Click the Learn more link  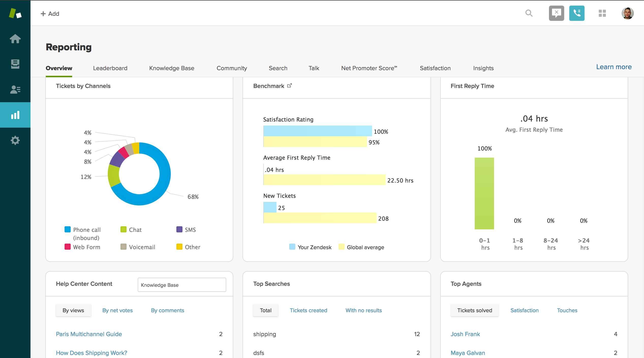coord(614,67)
